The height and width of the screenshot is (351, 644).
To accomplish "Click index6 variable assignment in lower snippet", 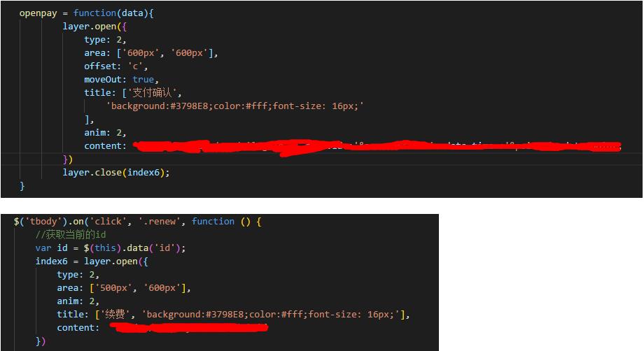I will [51, 262].
